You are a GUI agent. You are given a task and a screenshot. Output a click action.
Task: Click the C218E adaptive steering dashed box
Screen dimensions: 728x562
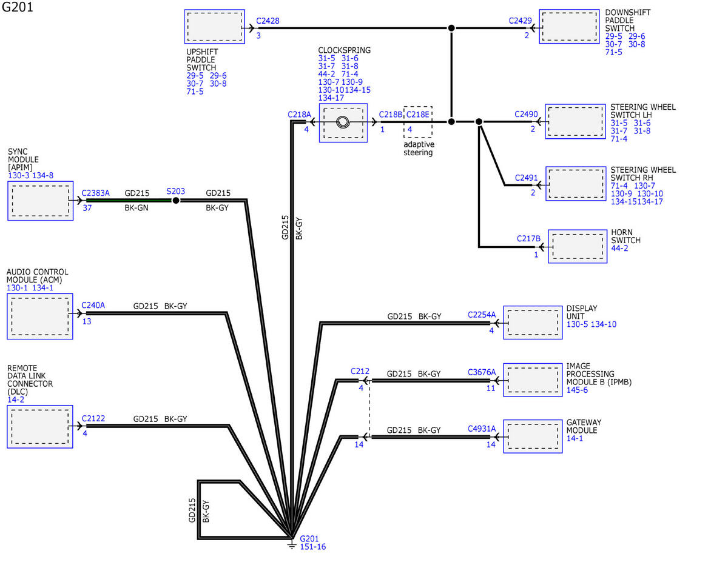coord(418,121)
